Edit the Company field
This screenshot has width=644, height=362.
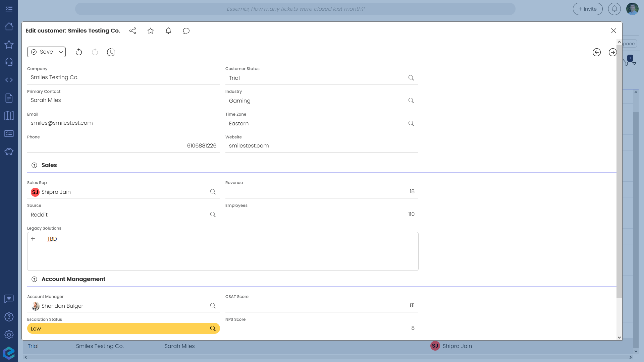pos(123,77)
